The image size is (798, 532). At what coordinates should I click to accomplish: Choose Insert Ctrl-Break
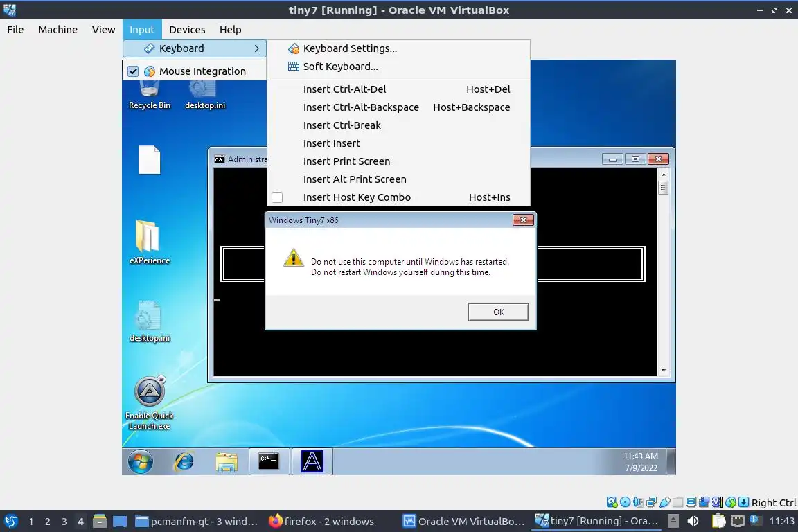(398, 125)
